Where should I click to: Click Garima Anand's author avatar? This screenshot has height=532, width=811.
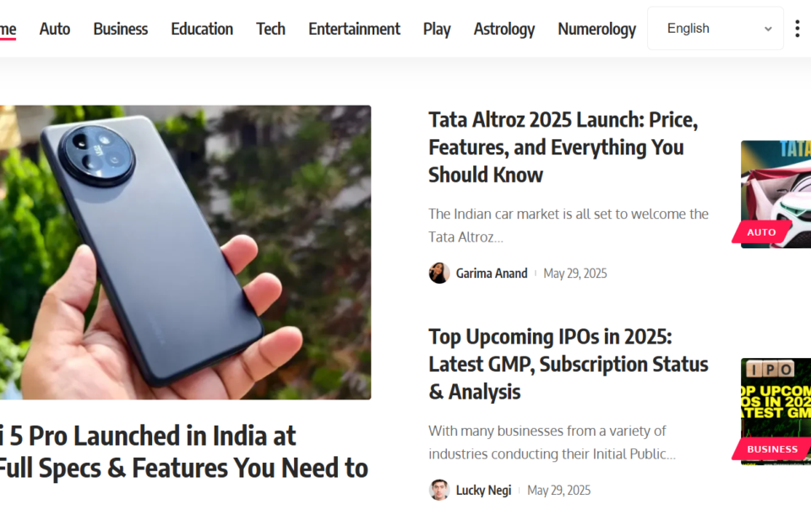click(x=439, y=273)
